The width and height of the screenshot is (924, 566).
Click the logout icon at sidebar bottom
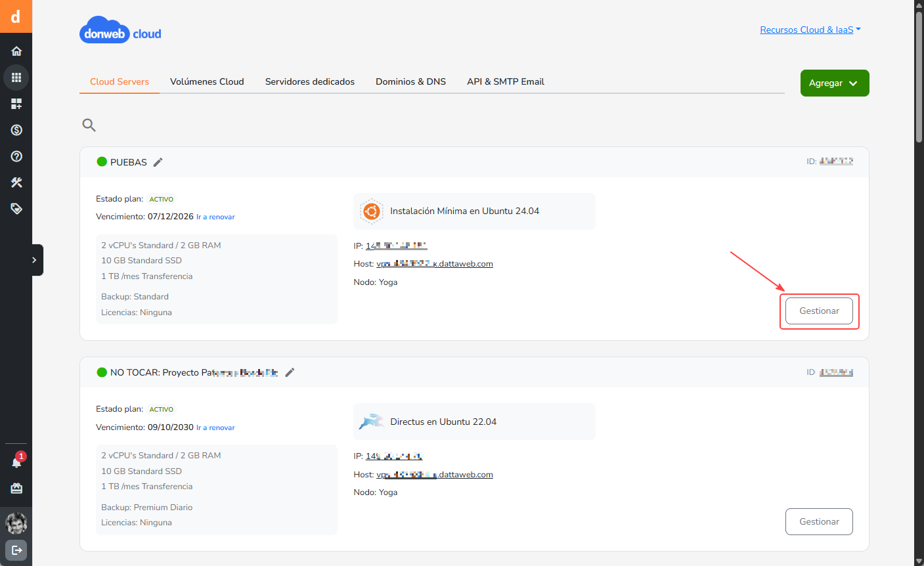pyautogui.click(x=16, y=550)
